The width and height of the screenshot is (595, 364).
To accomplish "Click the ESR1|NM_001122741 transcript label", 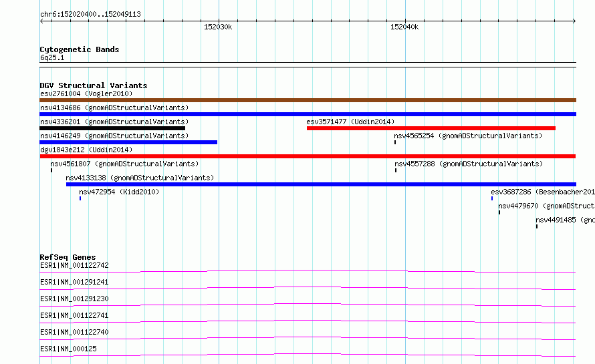I will 74,315.
